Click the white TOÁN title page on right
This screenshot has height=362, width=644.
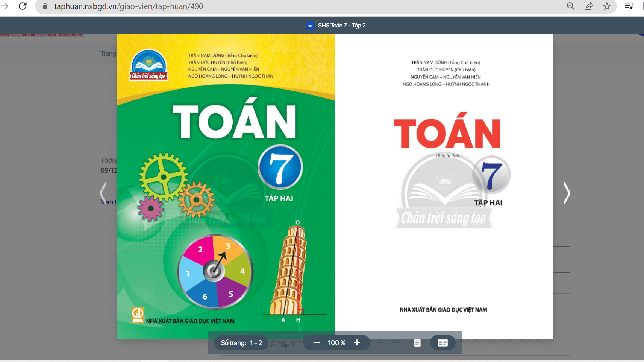click(x=444, y=187)
